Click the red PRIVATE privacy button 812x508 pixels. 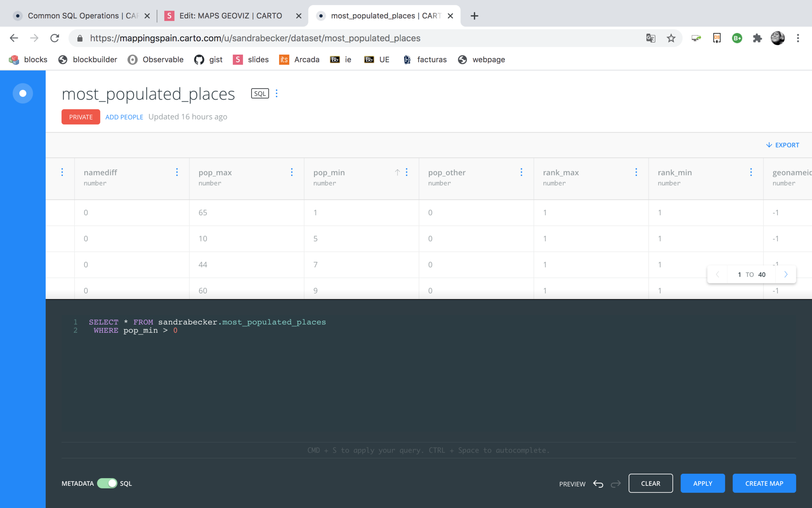(80, 117)
